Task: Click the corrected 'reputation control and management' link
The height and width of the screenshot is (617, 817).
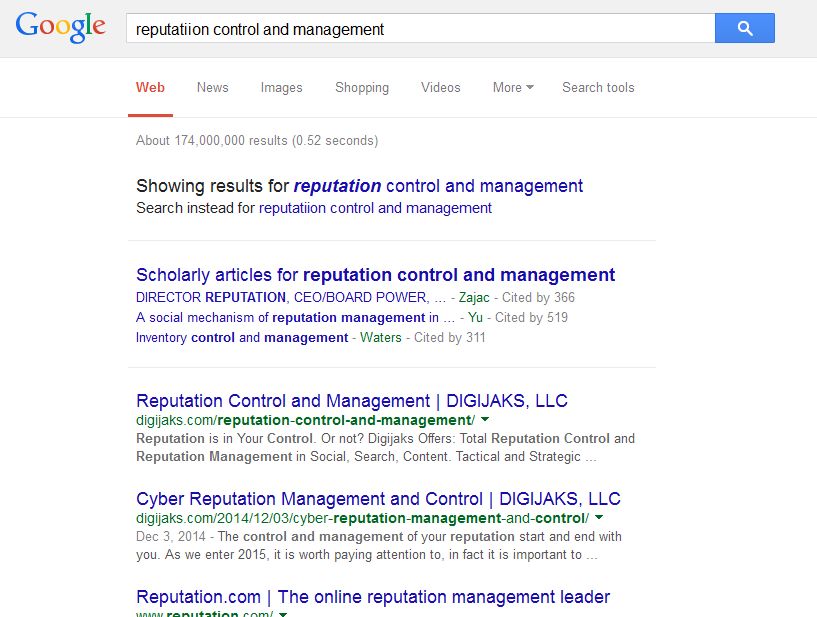Action: click(438, 186)
